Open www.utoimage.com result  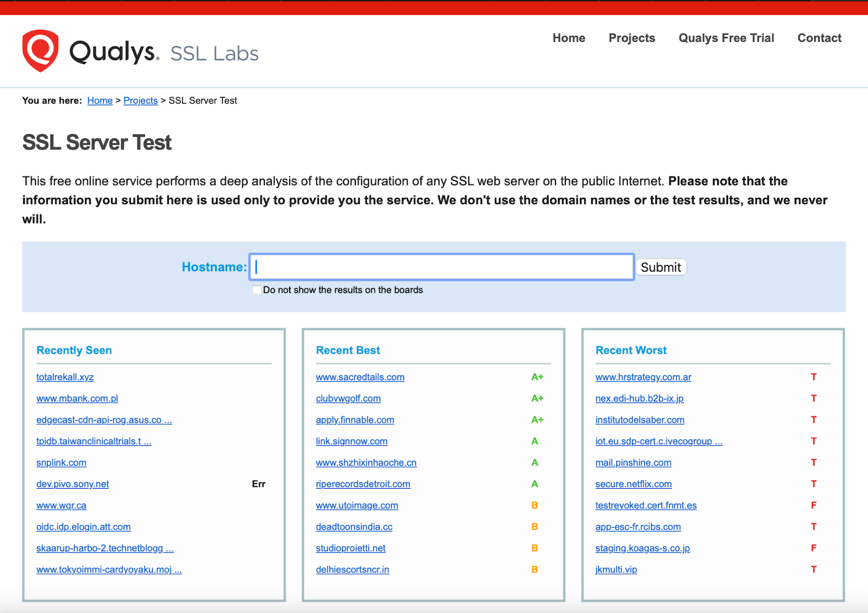pos(357,506)
